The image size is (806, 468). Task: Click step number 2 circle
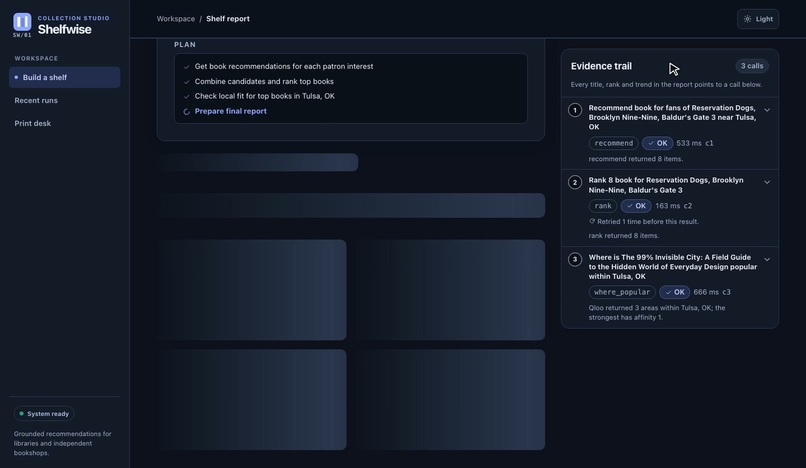(x=575, y=183)
